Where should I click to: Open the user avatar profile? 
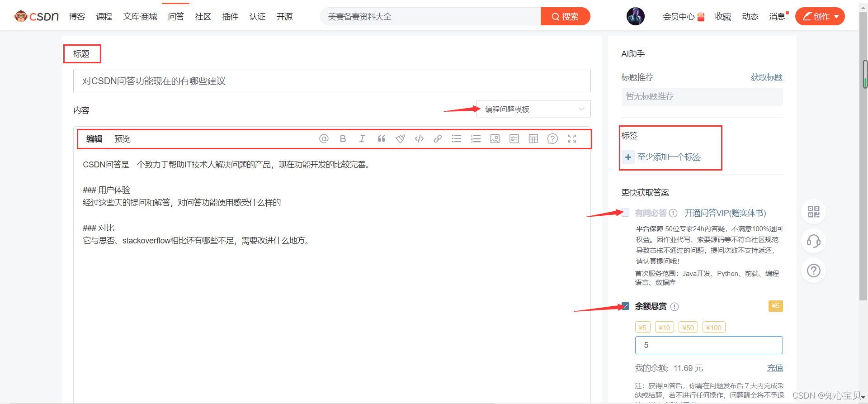coord(636,16)
